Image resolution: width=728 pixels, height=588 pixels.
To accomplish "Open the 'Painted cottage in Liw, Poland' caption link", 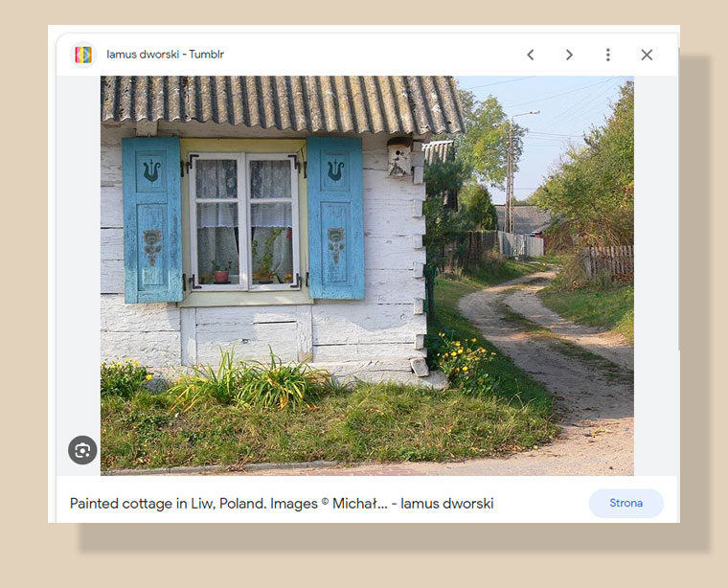I will pos(282,504).
